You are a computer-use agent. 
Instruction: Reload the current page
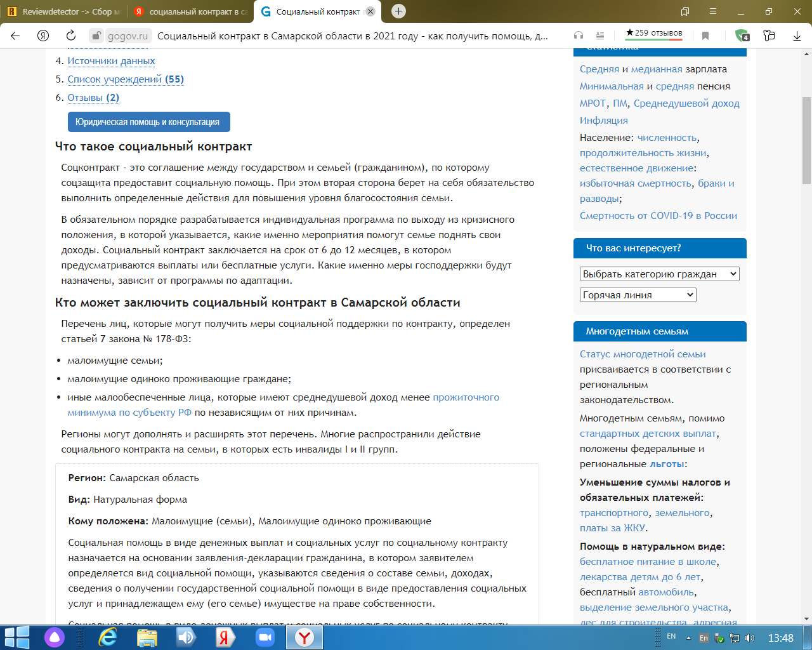pos(71,36)
